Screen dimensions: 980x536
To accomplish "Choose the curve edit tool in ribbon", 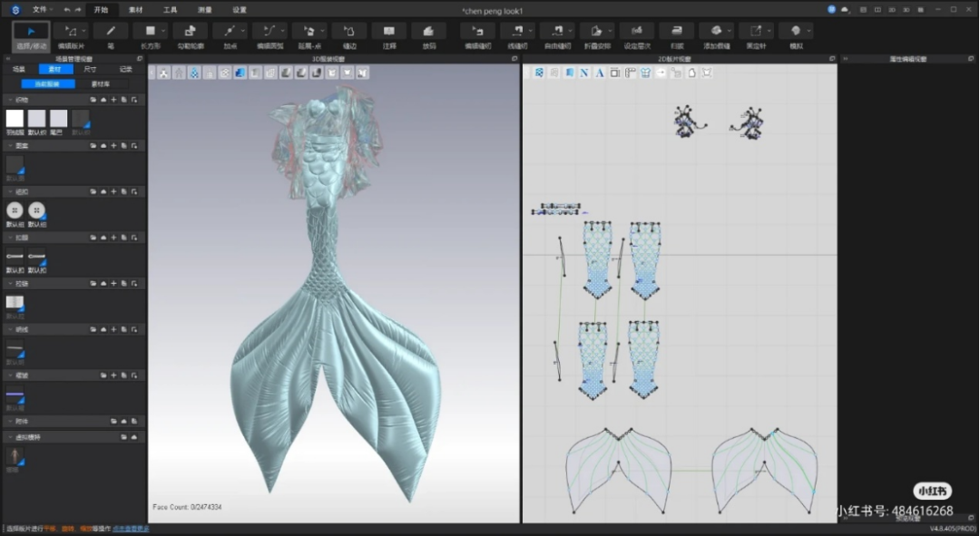I will click(269, 36).
